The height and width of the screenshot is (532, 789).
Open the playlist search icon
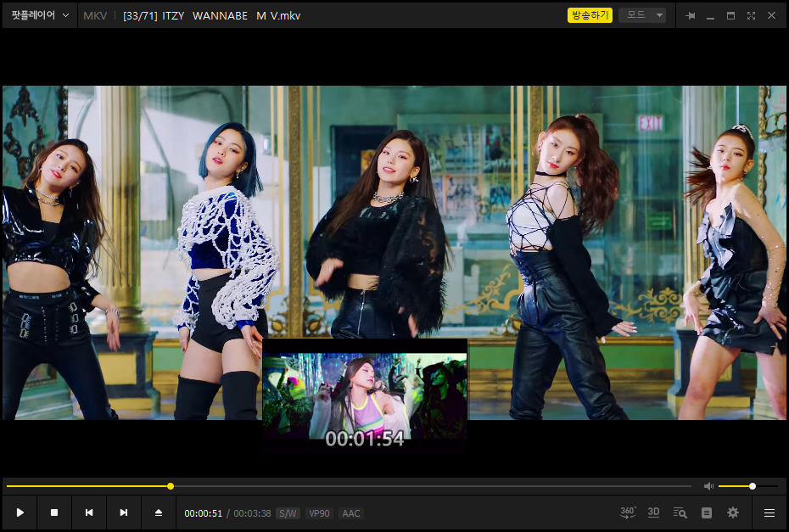680,512
